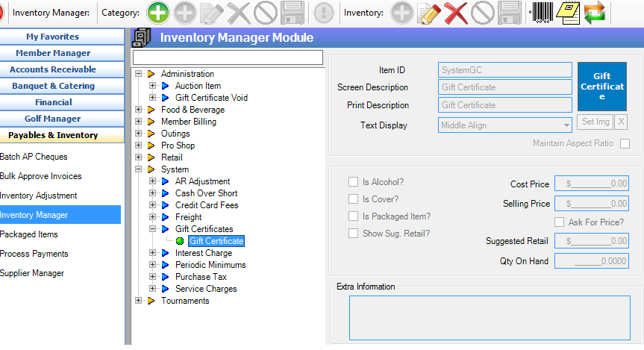Click the Inventory cancel circle icon
The width and height of the screenshot is (644, 350).
pyautogui.click(x=483, y=13)
